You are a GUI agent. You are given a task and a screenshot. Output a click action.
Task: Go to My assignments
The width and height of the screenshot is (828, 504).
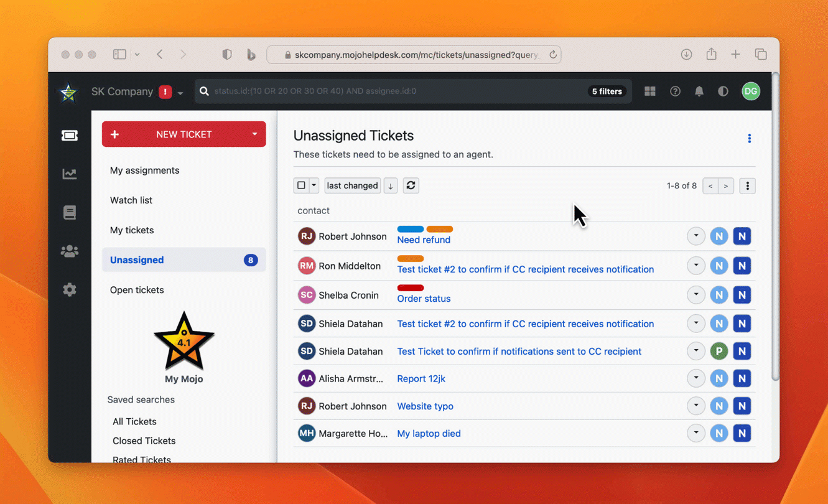pos(144,170)
